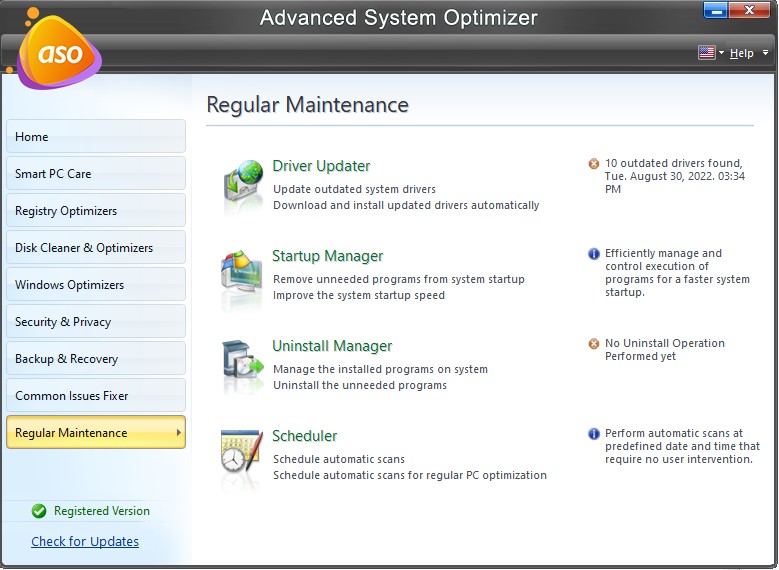This screenshot has width=779, height=570.
Task: Click the Check for Updates link
Action: [85, 541]
